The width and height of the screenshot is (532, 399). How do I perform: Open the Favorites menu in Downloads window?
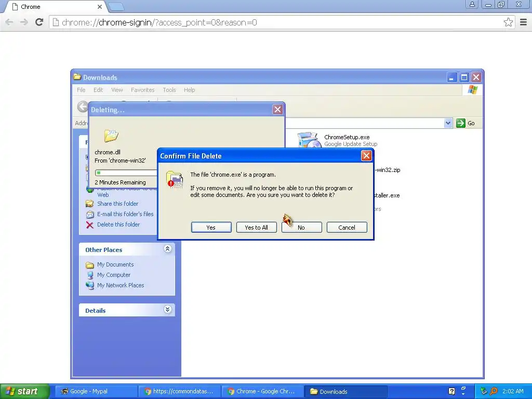[x=142, y=90]
